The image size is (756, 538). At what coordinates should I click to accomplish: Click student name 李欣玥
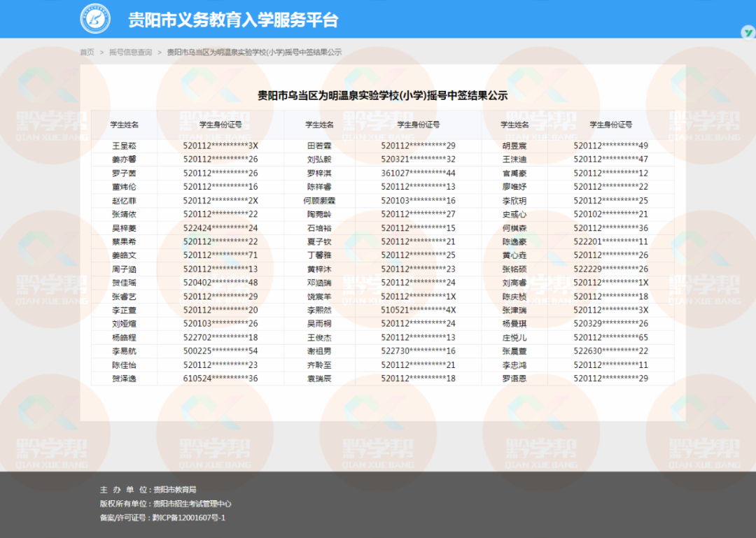pos(514,201)
